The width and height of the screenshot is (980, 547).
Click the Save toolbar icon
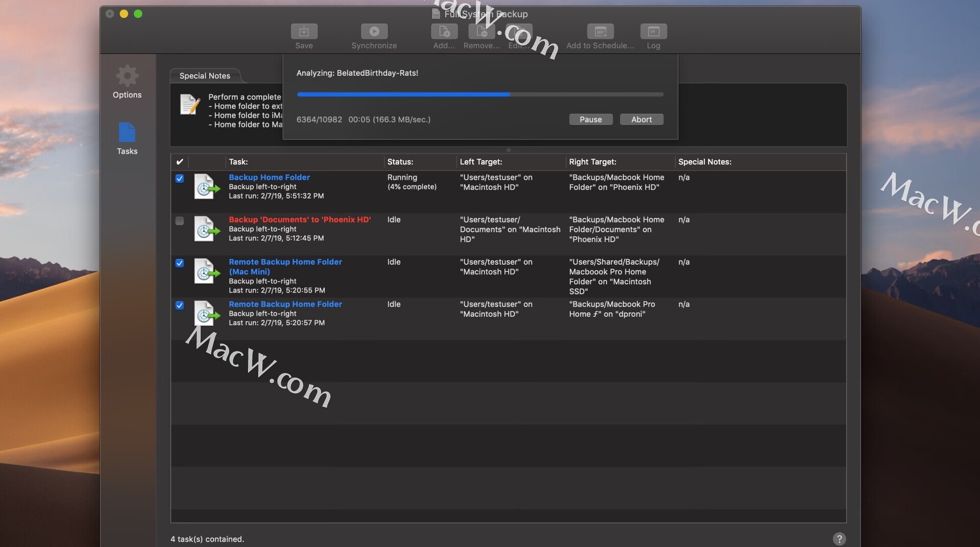pyautogui.click(x=304, y=32)
